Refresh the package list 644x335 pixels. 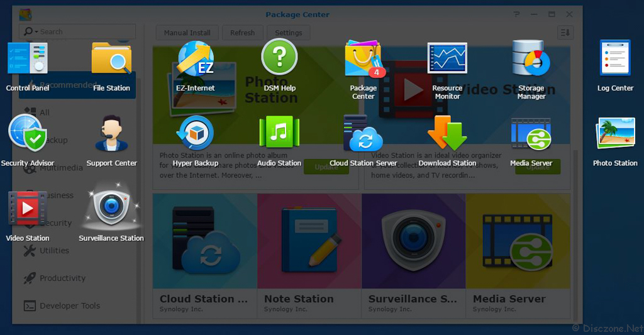coord(242,33)
